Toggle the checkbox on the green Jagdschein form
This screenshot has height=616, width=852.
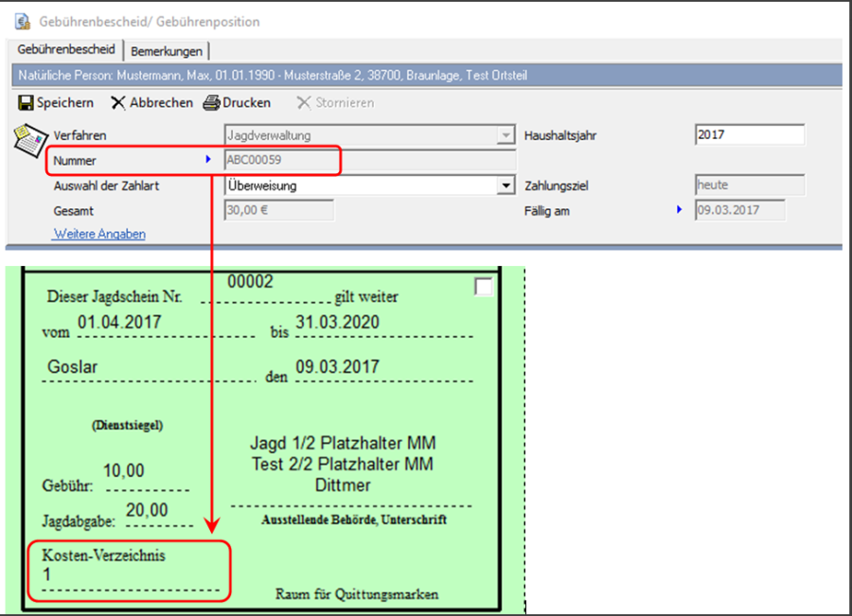coord(484,288)
